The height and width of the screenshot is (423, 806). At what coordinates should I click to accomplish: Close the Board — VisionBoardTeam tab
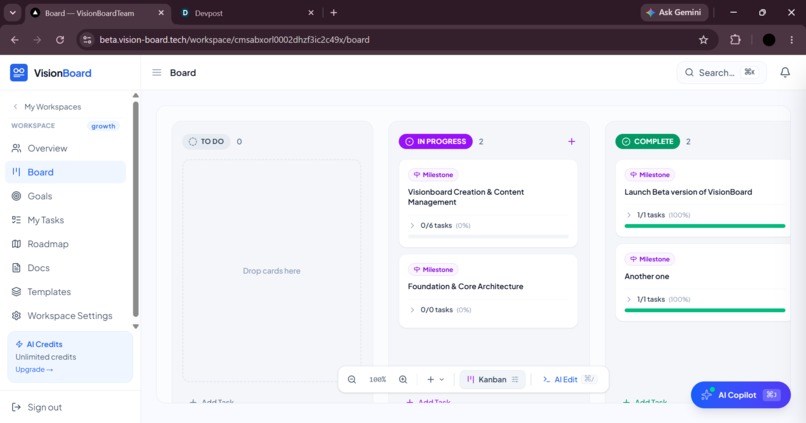pyautogui.click(x=161, y=12)
